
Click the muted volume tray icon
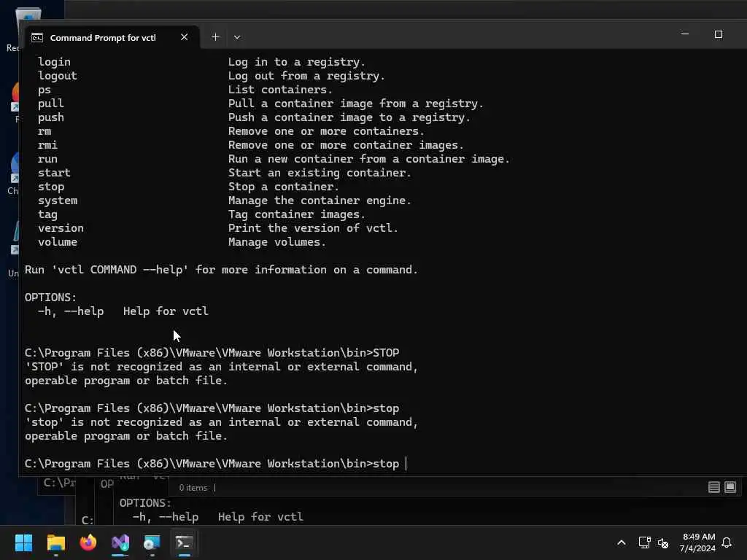tap(662, 542)
